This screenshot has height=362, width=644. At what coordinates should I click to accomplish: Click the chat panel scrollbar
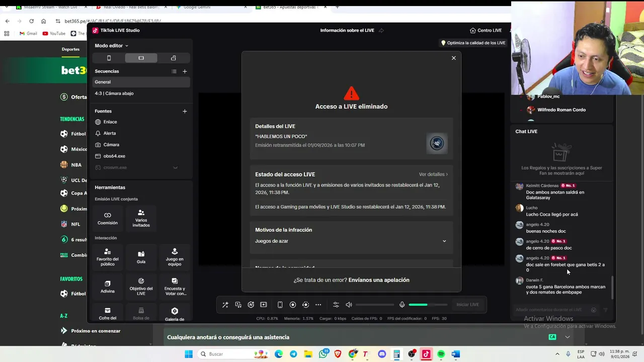tap(612, 287)
